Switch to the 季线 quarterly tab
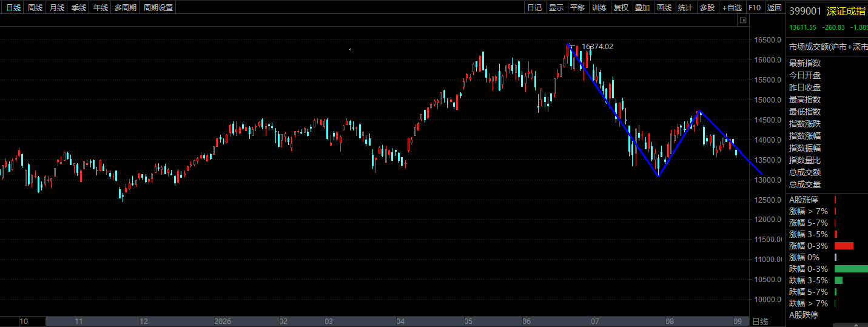 79,8
